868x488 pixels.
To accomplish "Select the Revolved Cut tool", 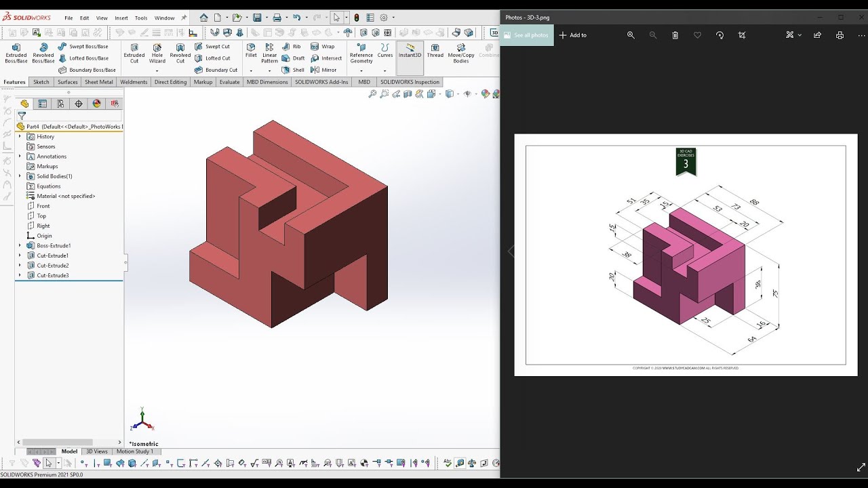I will pyautogui.click(x=180, y=54).
